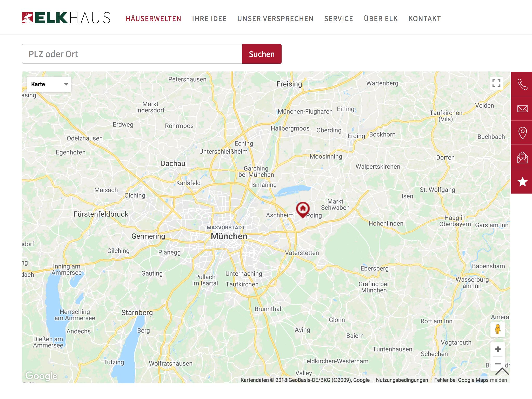Viewport: 532px width, 399px height.
Task: Go to the Kontakt page
Action: (424, 19)
